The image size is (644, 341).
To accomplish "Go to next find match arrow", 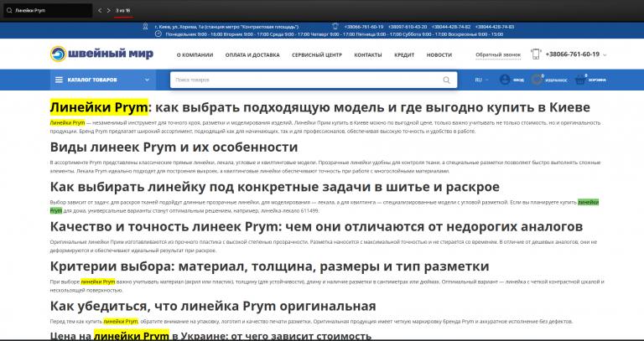I will (x=108, y=10).
